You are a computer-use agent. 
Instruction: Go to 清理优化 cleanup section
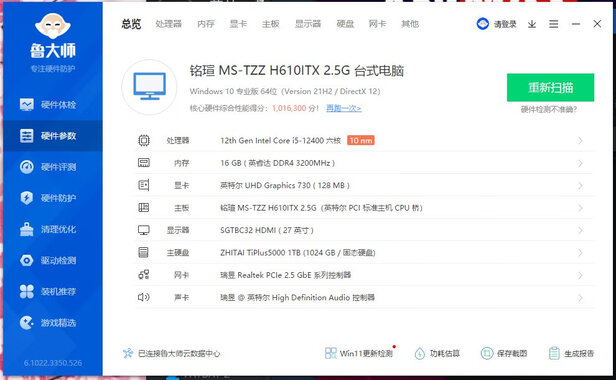pos(53,229)
